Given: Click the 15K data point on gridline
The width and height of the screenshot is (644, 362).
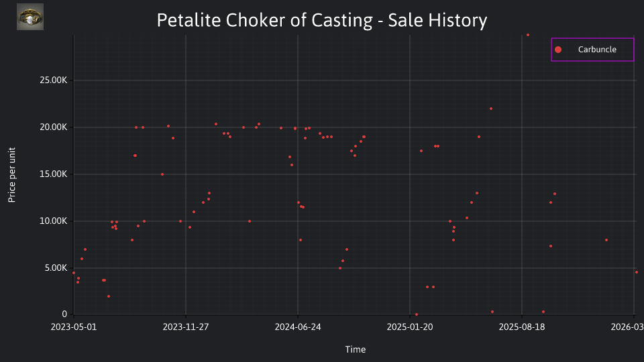Looking at the screenshot, I should (x=162, y=174).
